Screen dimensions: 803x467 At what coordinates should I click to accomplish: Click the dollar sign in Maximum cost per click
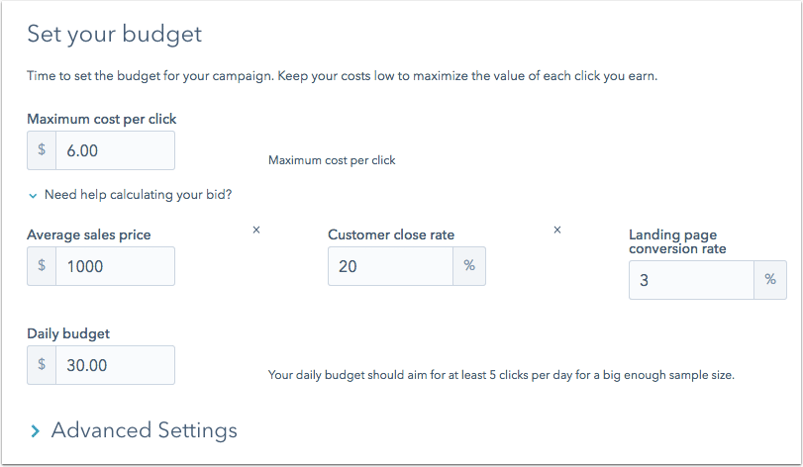42,151
